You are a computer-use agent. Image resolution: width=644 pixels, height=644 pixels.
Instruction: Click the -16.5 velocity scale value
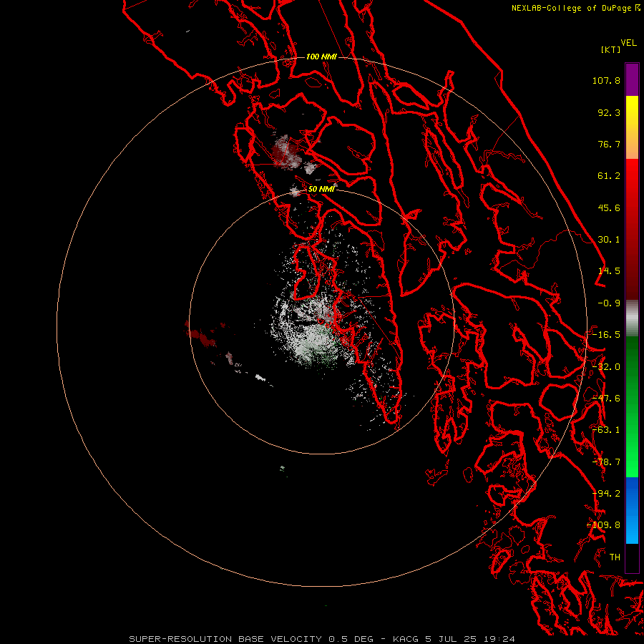606,335
